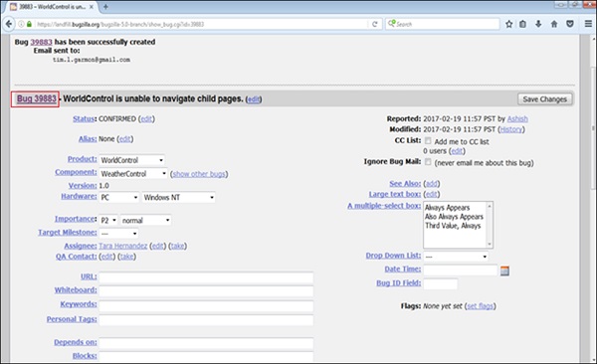The height and width of the screenshot is (364, 597).
Task: Select Also Always Appears list option
Action: pyautogui.click(x=454, y=217)
